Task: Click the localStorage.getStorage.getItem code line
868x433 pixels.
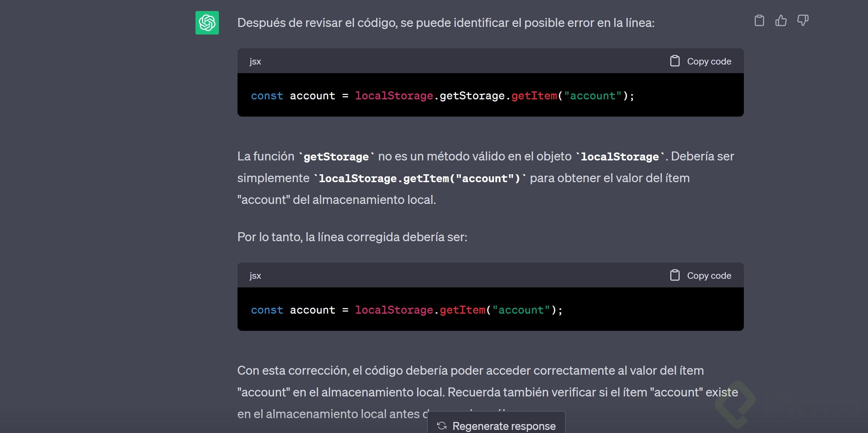Action: coord(442,96)
